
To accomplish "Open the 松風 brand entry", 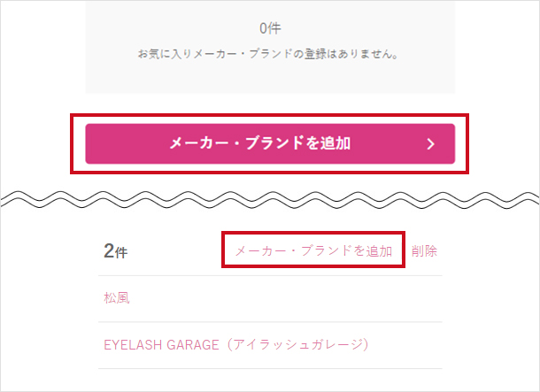I will point(117,298).
